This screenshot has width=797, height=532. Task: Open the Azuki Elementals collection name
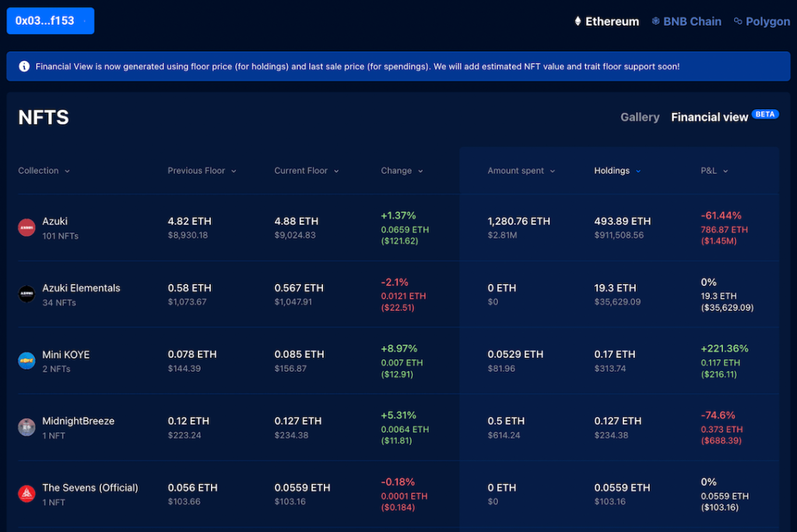click(81, 288)
